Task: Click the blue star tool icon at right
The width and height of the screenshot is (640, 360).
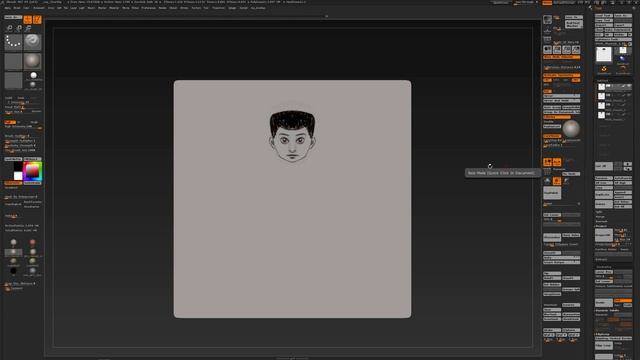Action: (x=623, y=59)
